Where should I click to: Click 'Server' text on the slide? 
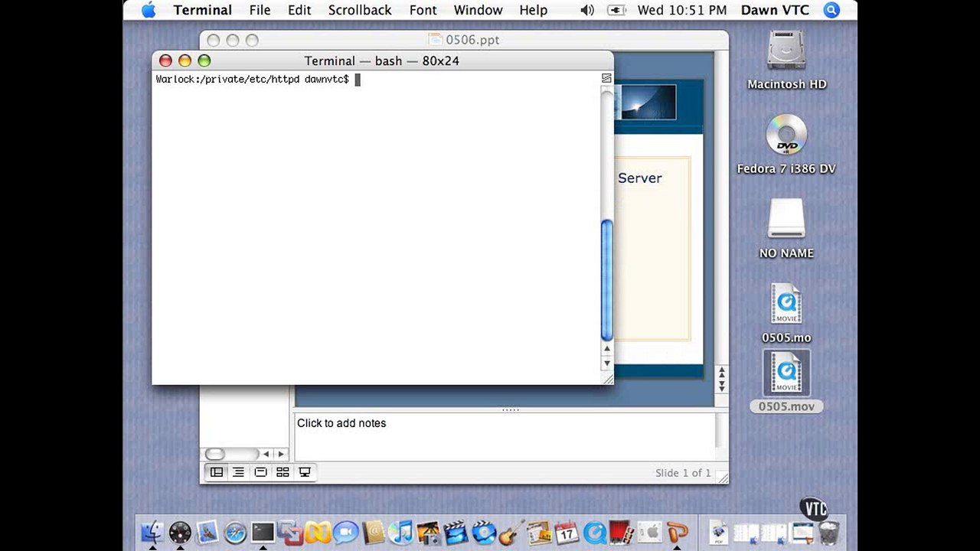(x=640, y=178)
